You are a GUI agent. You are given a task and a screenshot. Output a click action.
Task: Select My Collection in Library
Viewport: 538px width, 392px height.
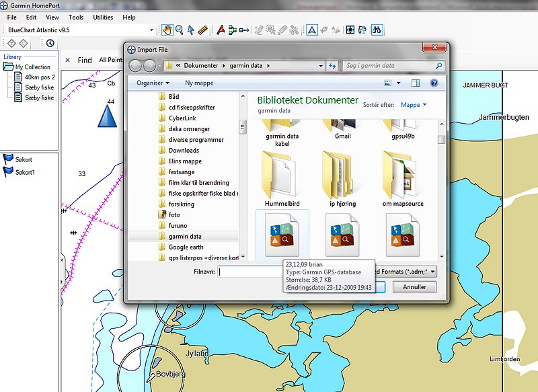tap(32, 67)
